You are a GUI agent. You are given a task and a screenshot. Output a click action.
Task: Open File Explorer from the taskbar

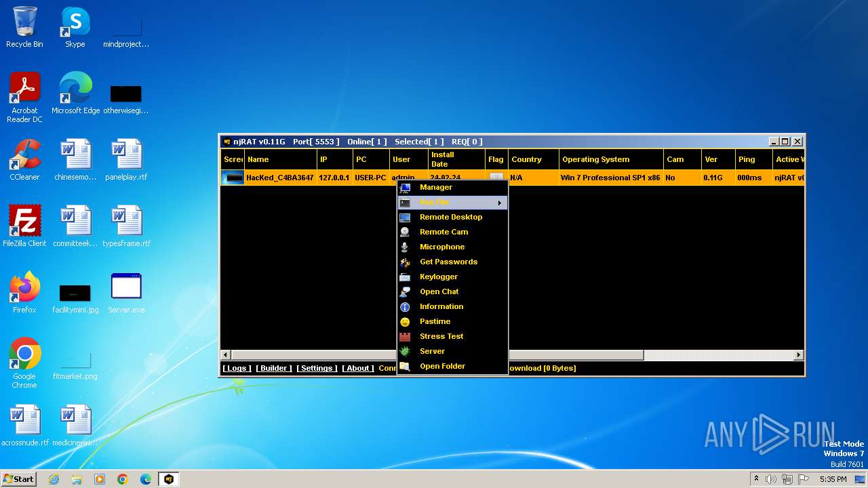(77, 479)
